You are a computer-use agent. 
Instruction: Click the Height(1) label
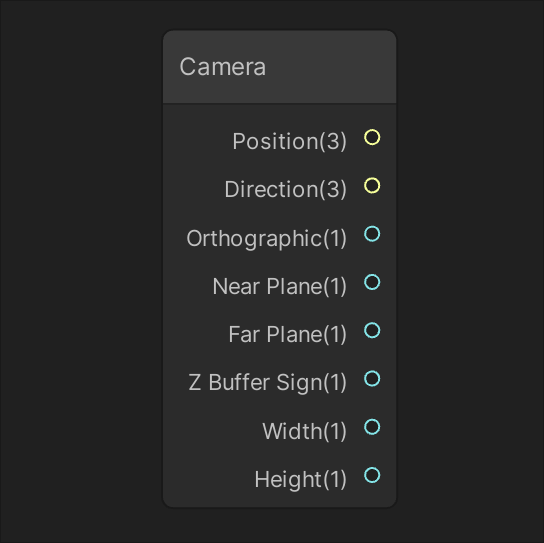click(300, 480)
